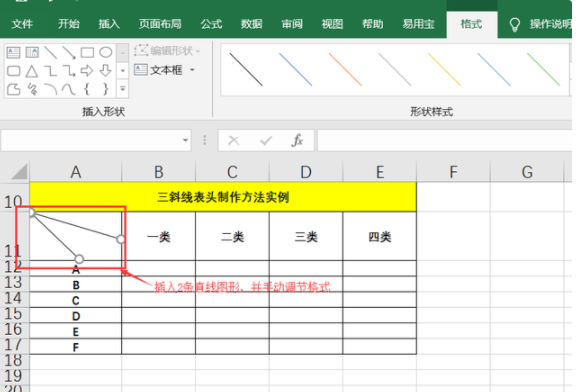Click the 格式 ribbon tab
The height and width of the screenshot is (392, 579).
[x=472, y=24]
